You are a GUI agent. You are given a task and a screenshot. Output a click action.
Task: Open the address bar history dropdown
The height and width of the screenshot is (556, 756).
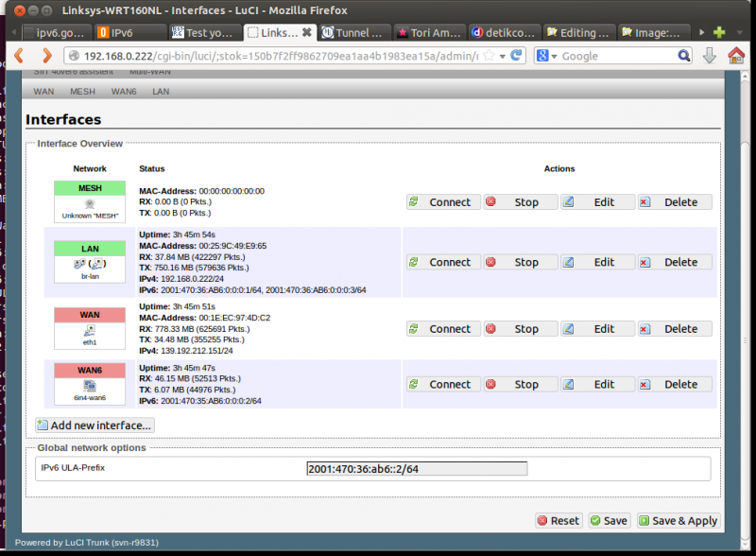coord(503,55)
